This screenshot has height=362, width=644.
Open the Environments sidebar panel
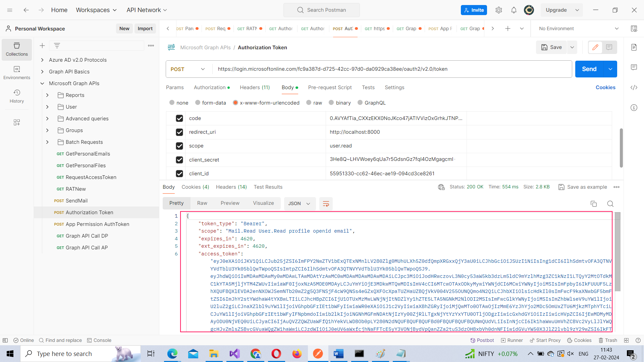point(17,73)
